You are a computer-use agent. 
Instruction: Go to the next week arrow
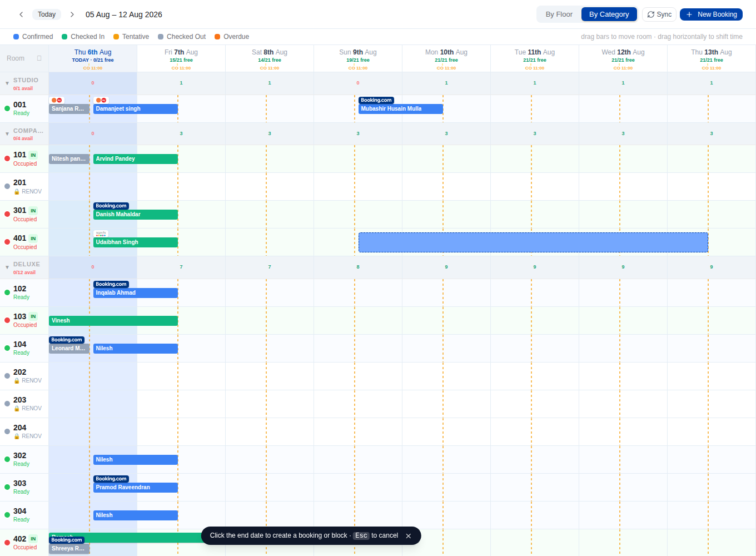coord(72,14)
